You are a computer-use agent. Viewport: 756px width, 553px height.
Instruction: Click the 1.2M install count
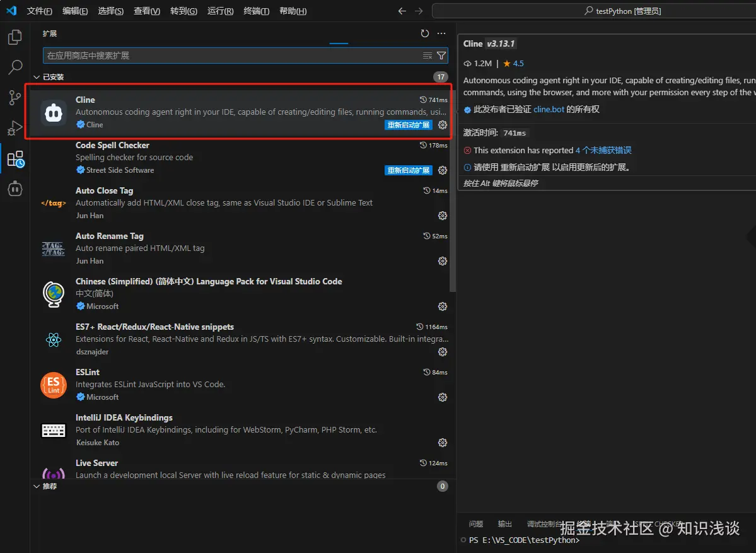(x=478, y=63)
